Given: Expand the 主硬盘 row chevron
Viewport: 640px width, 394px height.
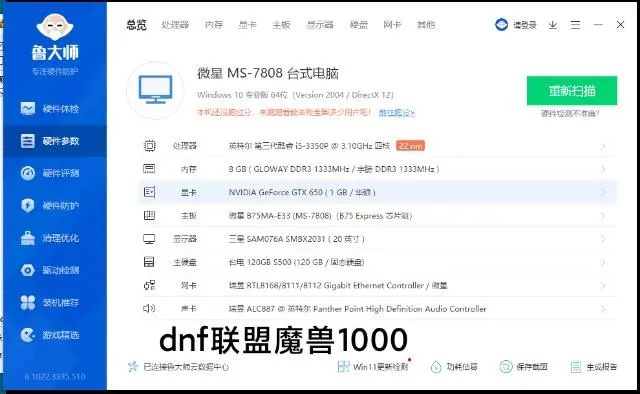Looking at the screenshot, I should tap(603, 262).
